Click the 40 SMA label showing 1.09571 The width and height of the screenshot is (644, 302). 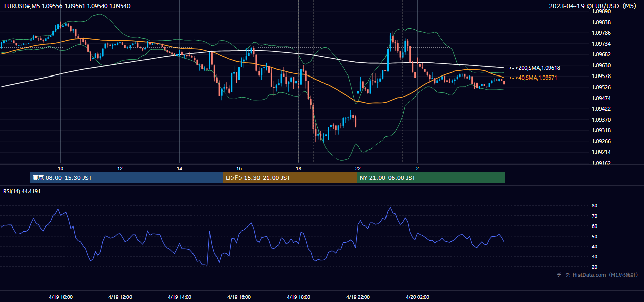coord(533,78)
